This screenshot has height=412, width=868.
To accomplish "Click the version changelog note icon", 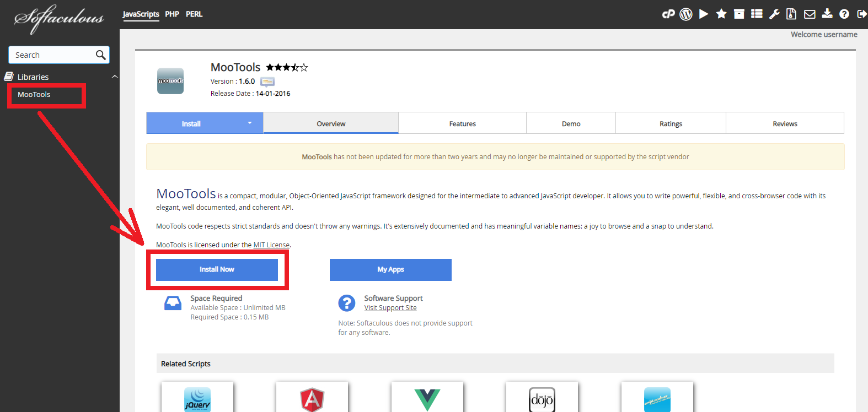I will (267, 82).
